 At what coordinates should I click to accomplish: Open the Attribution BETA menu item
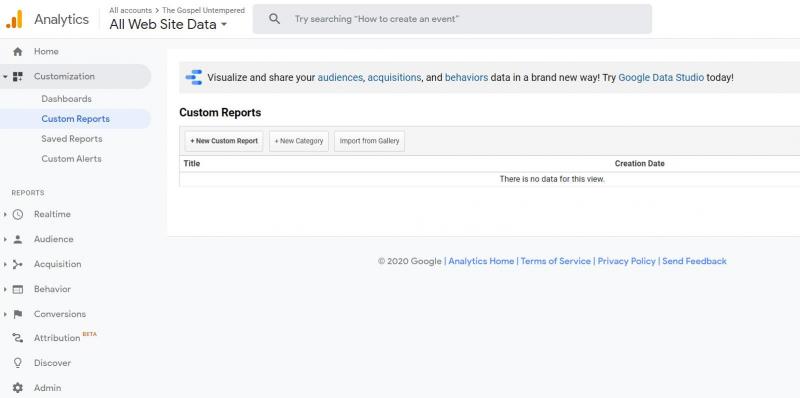65,337
